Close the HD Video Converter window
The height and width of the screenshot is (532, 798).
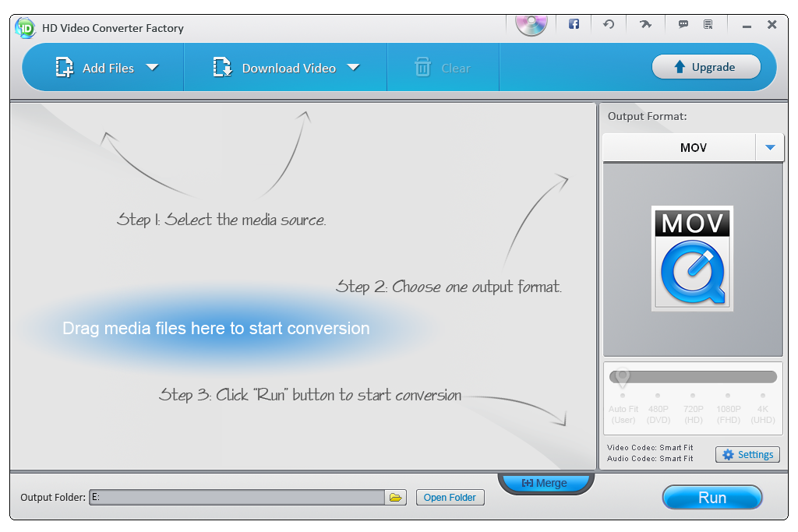772,24
